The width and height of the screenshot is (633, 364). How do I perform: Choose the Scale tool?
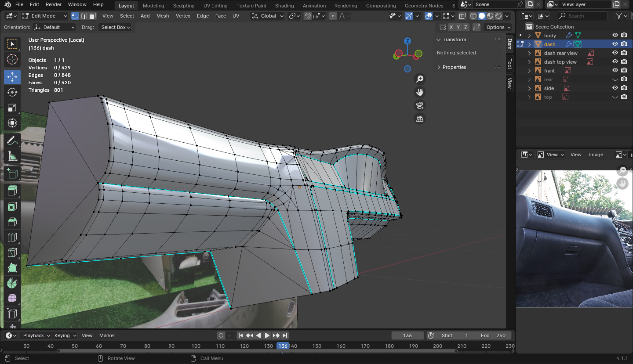(x=12, y=108)
